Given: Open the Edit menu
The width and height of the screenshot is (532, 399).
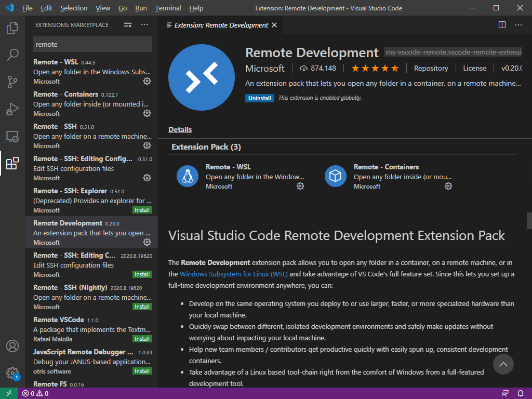Looking at the screenshot, I should [46, 8].
